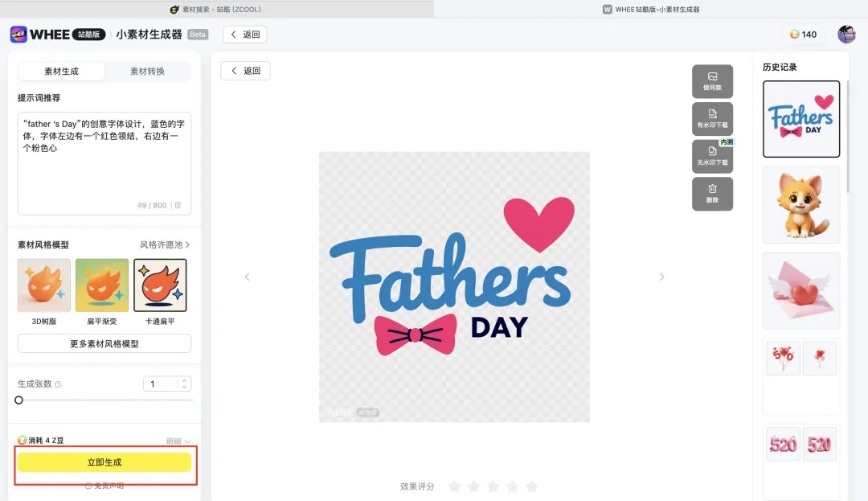
Task: Select the 卡通扁平 style model
Action: tap(159, 285)
